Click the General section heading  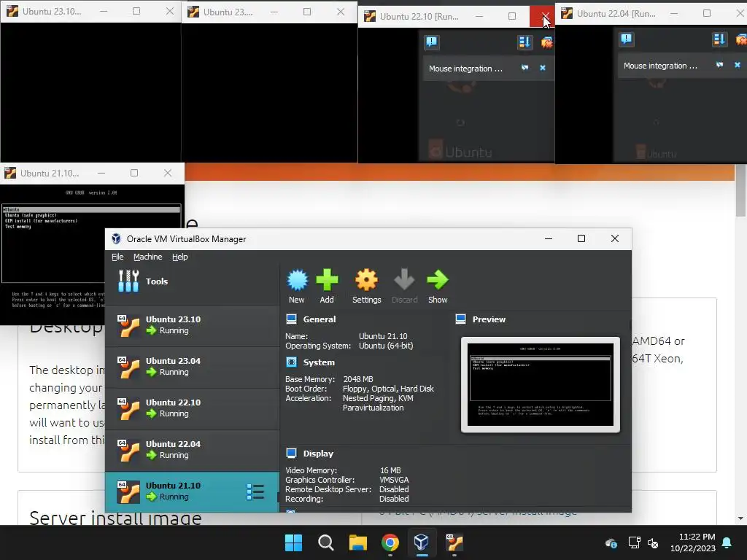pos(320,319)
